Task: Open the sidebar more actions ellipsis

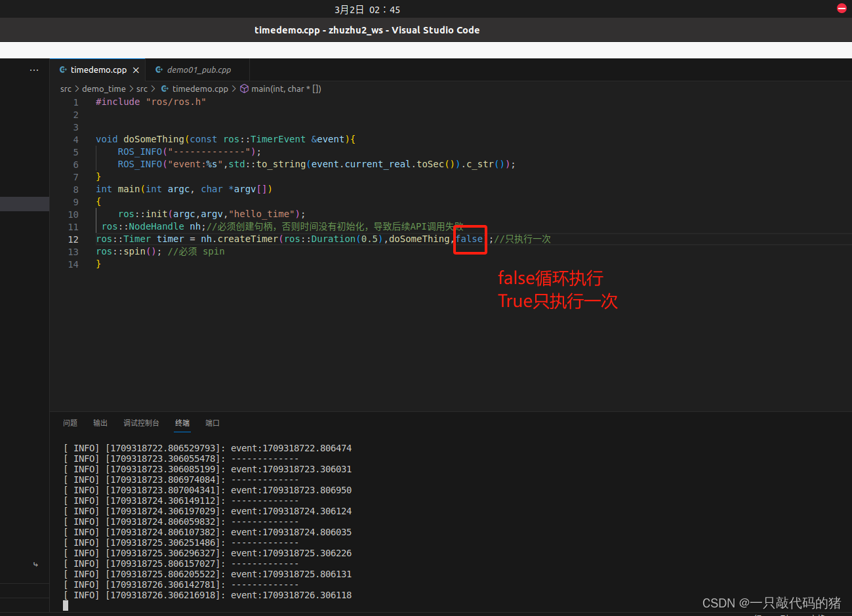Action: coord(34,70)
